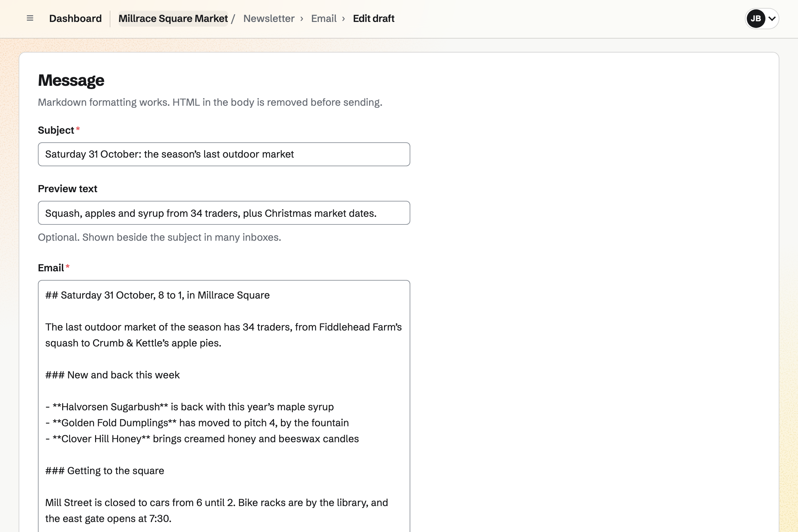The width and height of the screenshot is (798, 532).
Task: Open the Millrace Square Market switcher
Action: 173,18
